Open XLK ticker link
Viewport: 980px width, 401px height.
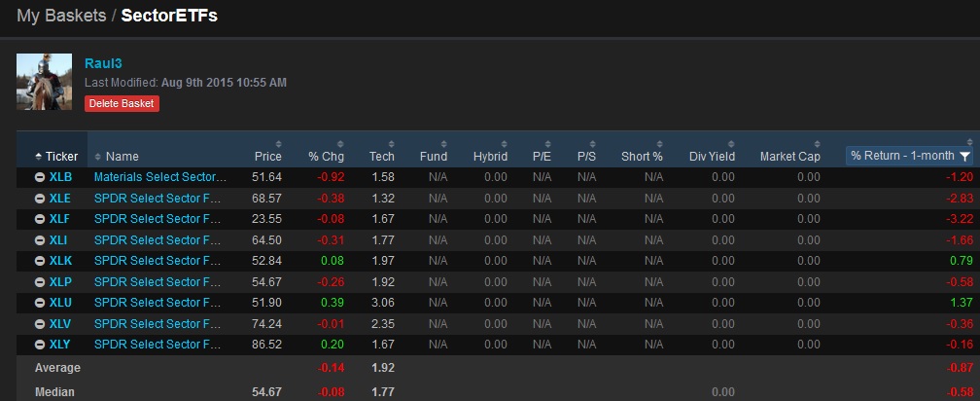point(60,261)
